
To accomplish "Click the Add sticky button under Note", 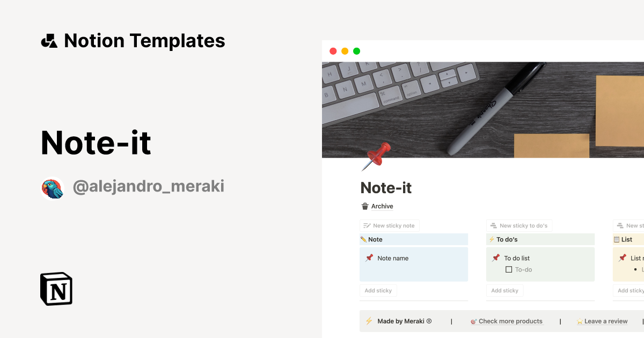I will click(378, 290).
